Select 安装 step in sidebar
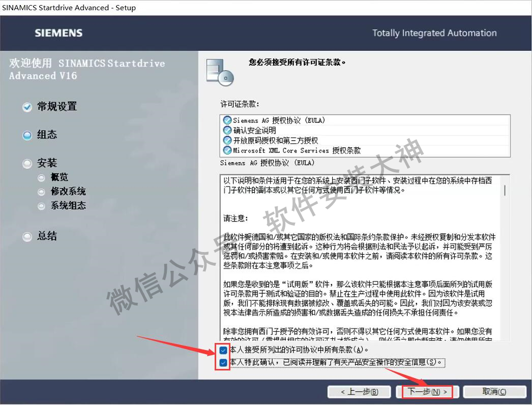Screen dimensions: 532x405 point(47,163)
